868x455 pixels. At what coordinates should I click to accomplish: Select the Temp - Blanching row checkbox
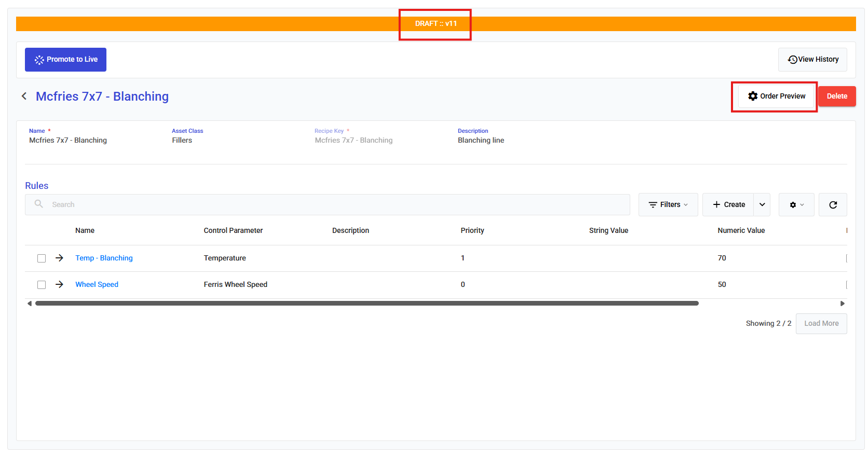42,258
